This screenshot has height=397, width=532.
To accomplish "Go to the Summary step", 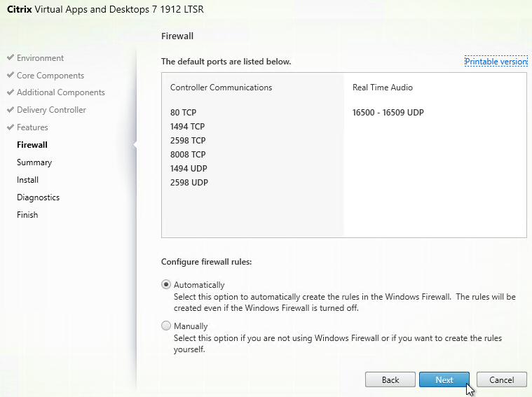I will click(x=34, y=162).
